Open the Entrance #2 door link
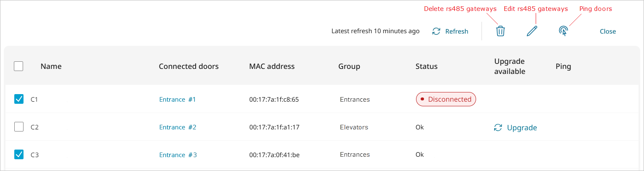This screenshot has width=644, height=171. (x=178, y=127)
